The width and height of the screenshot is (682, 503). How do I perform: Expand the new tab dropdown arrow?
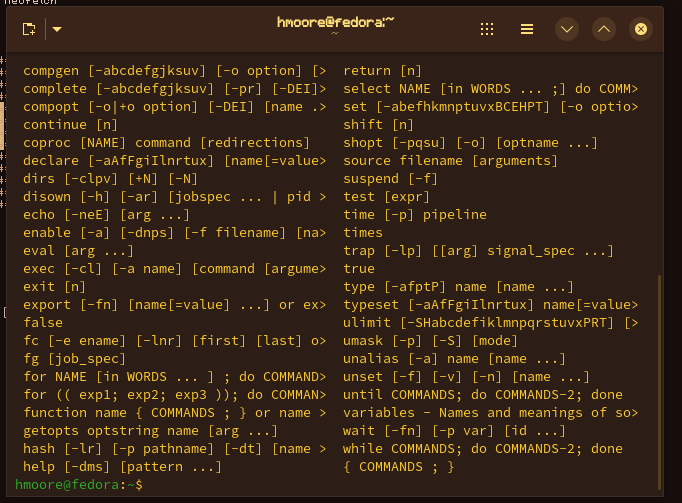(x=57, y=29)
